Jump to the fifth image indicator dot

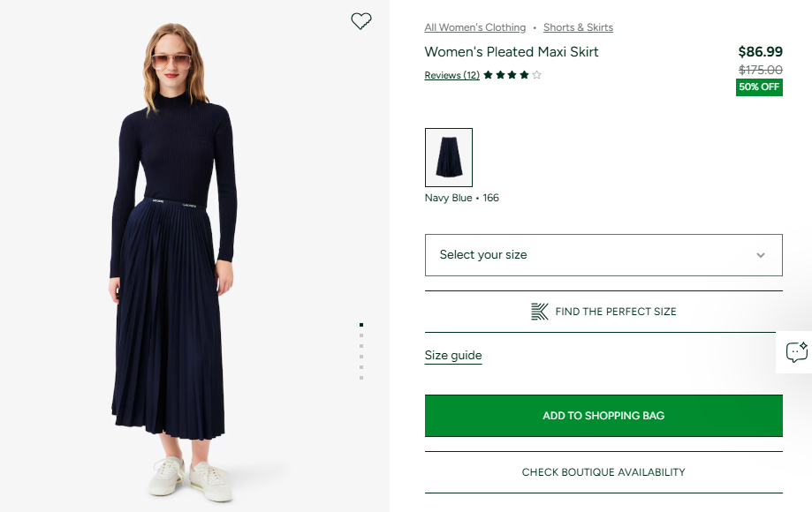pos(361,367)
